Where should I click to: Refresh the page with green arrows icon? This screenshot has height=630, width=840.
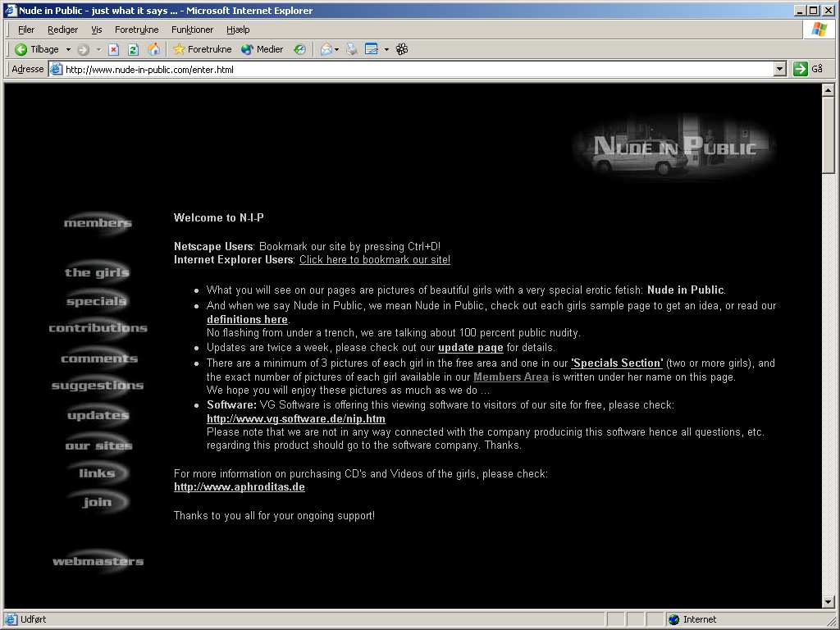click(x=134, y=49)
